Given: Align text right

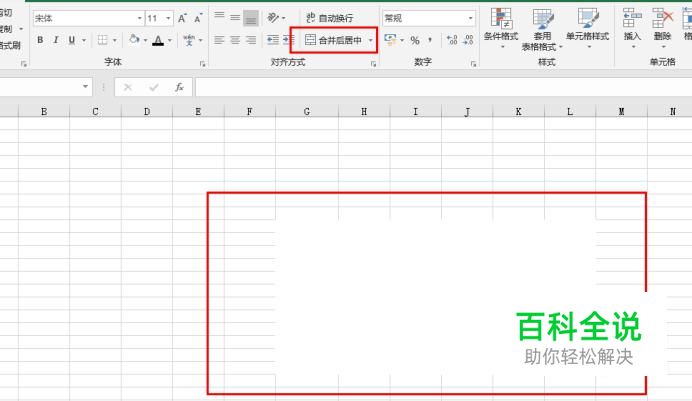Looking at the screenshot, I should click(251, 40).
